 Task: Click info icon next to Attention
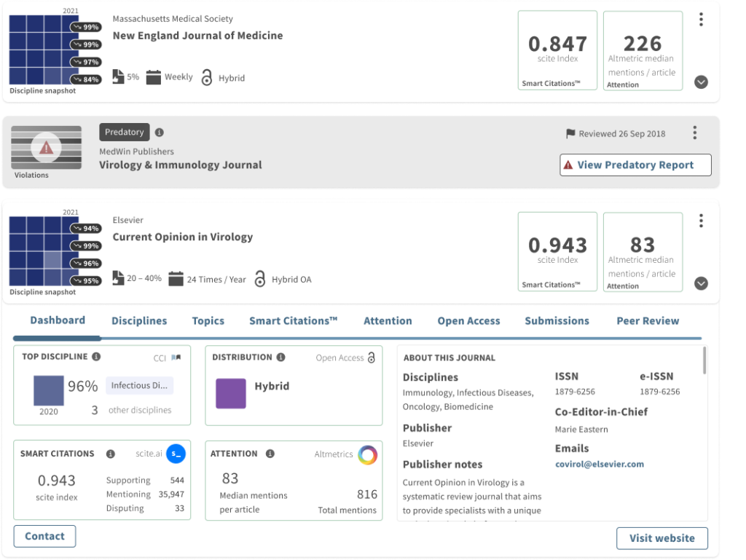[270, 454]
